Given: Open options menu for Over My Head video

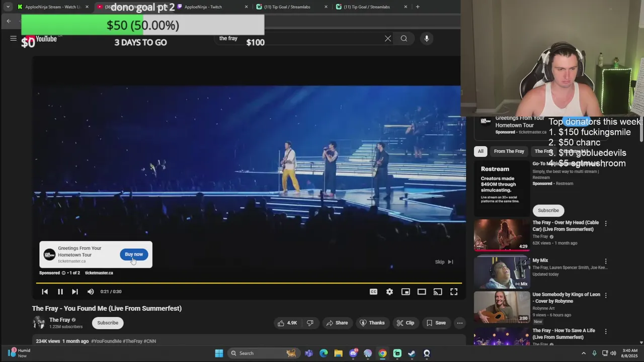Looking at the screenshot, I should 606,223.
